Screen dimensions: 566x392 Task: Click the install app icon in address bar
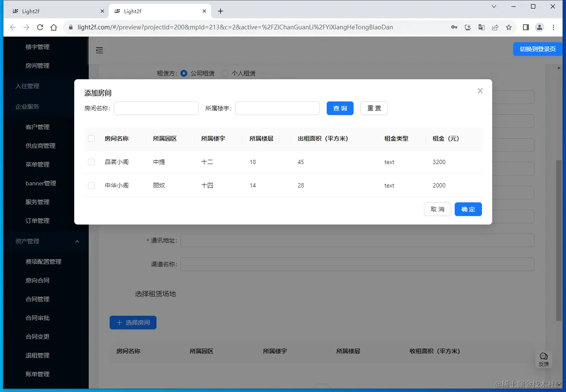coord(468,27)
